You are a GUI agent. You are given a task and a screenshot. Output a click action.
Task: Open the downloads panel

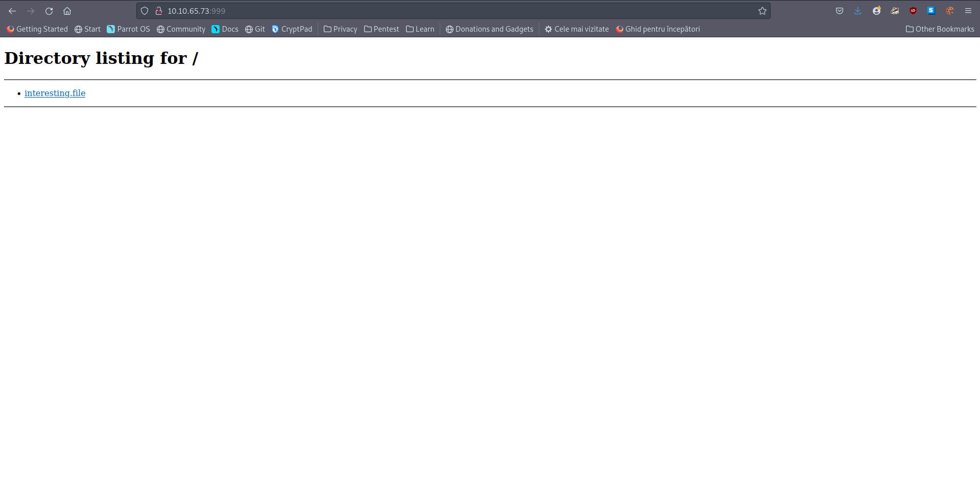(857, 11)
